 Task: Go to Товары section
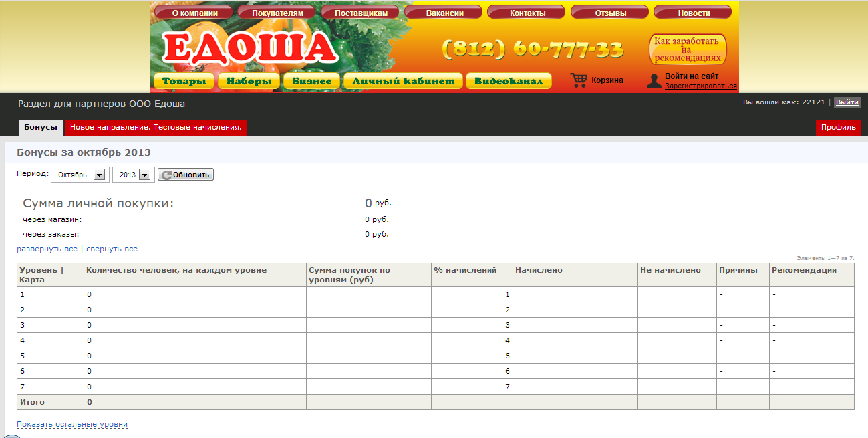point(184,81)
